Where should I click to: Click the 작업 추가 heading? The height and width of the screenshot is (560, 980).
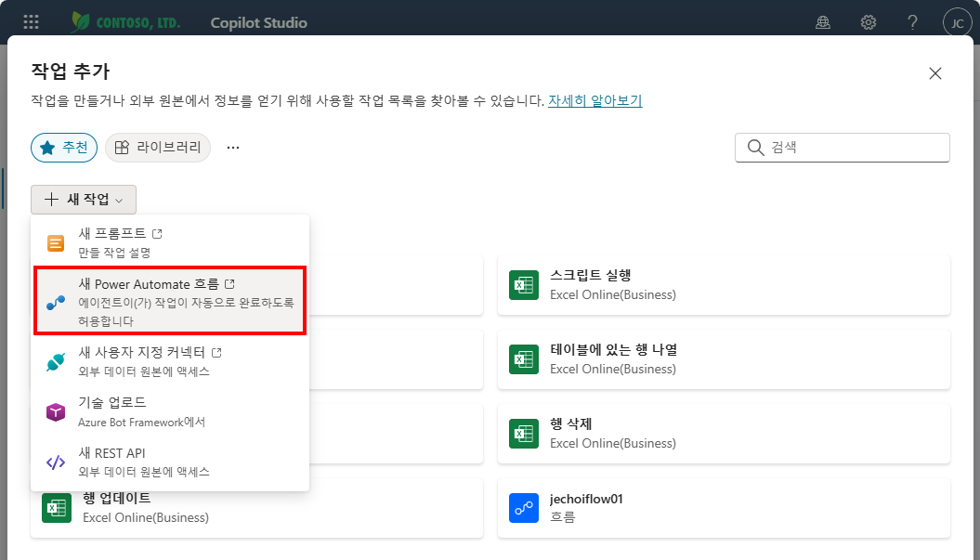[x=71, y=72]
